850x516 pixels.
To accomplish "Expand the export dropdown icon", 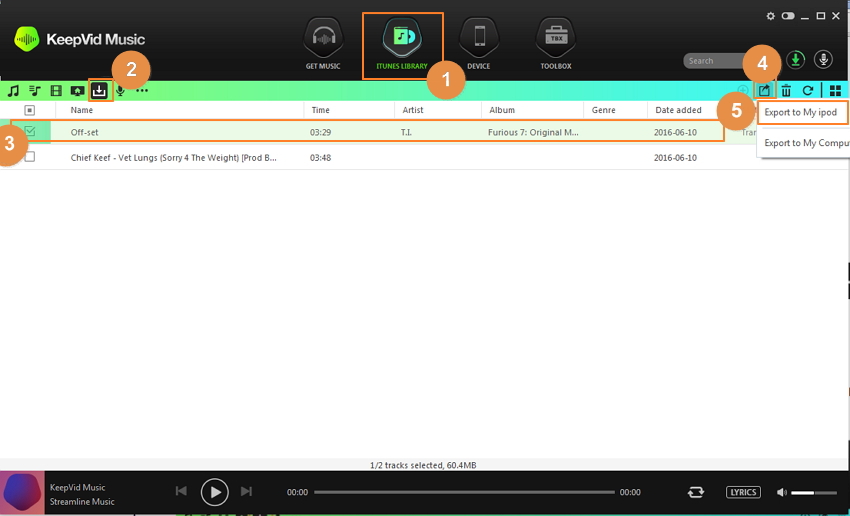I will [x=764, y=91].
